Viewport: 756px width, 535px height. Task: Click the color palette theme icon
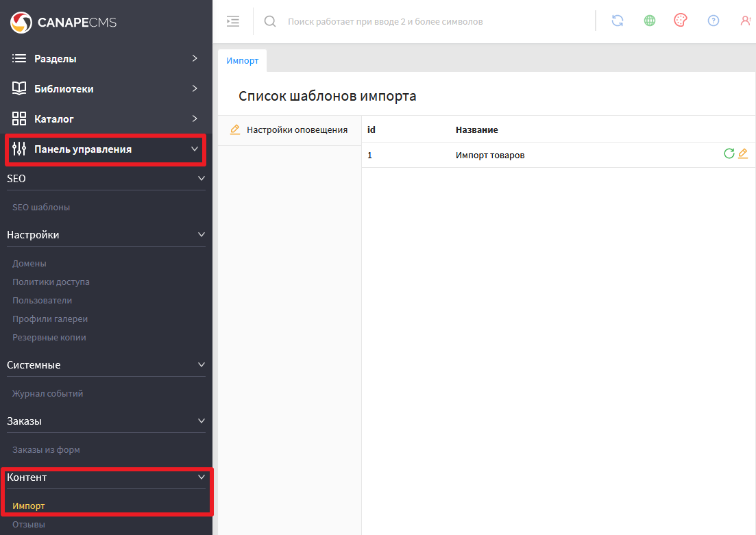coord(680,21)
